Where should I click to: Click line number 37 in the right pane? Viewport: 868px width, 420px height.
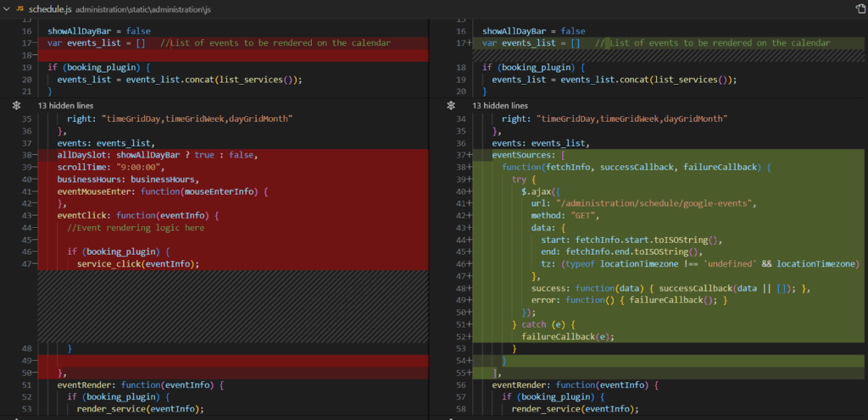[461, 155]
